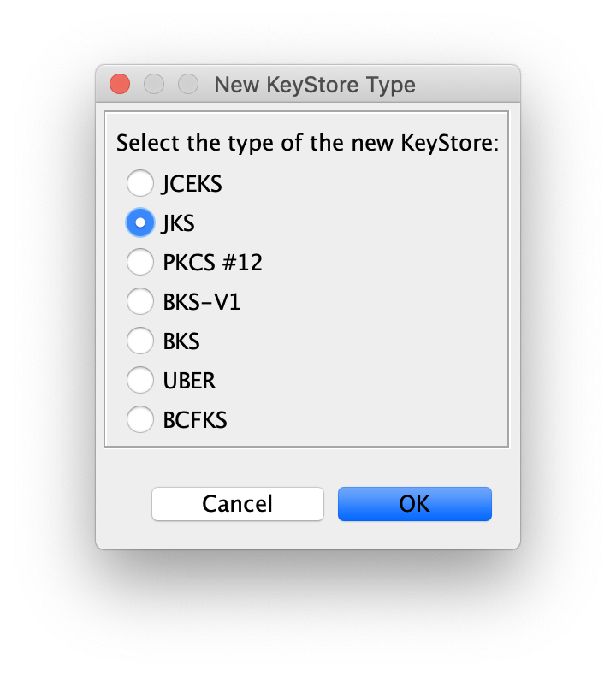Screen dimensions: 616x676
Task: Click the BKS-V1 text label
Action: [x=201, y=302]
